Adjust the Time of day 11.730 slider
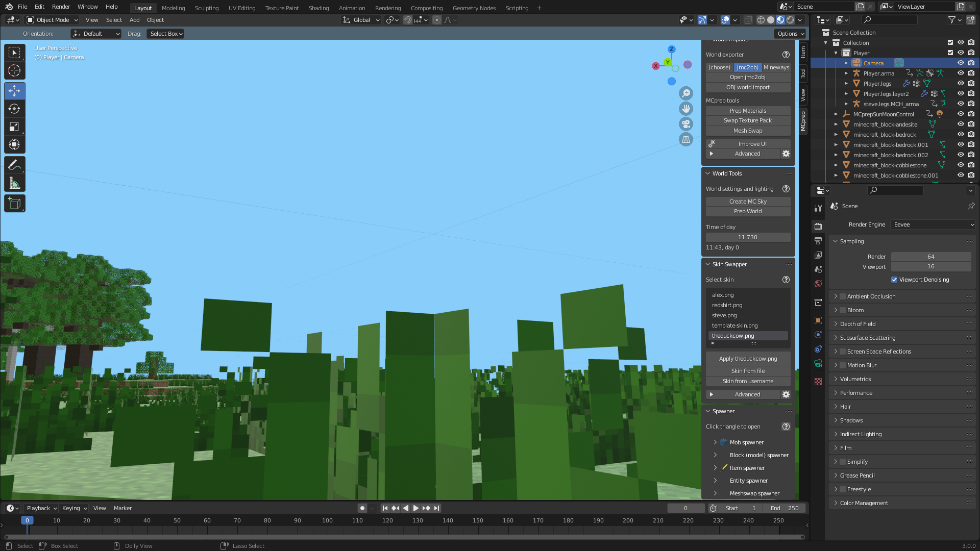The width and height of the screenshot is (980, 551). click(x=748, y=237)
